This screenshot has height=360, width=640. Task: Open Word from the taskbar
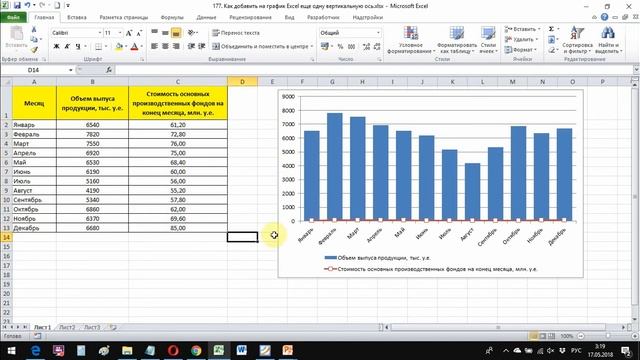242,351
